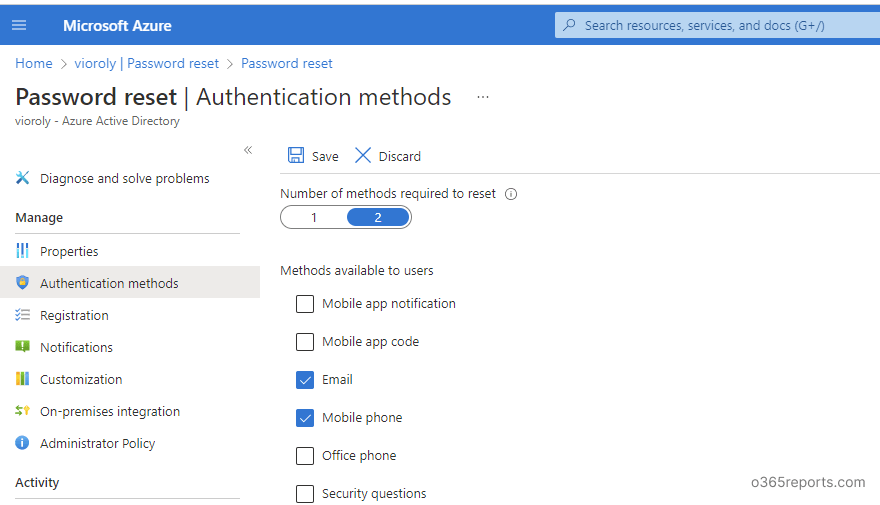Viewport: 880px width, 505px height.
Task: Click the Save button label
Action: [x=325, y=157]
